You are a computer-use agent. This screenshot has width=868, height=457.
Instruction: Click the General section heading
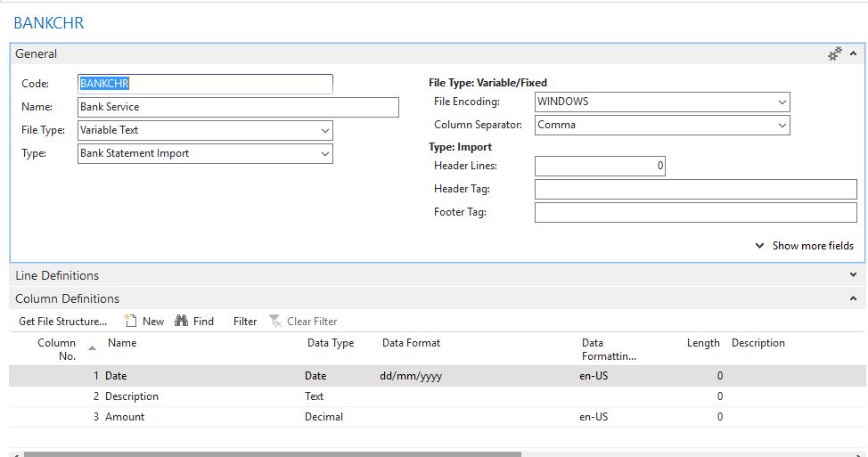coord(36,53)
